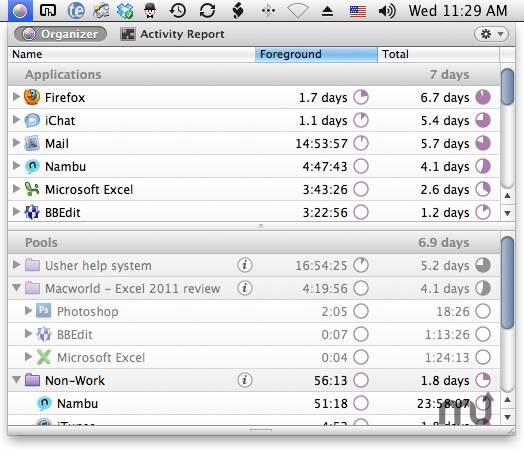Click Pools list scroll down arrow
This screenshot has height=455, width=524.
508,417
